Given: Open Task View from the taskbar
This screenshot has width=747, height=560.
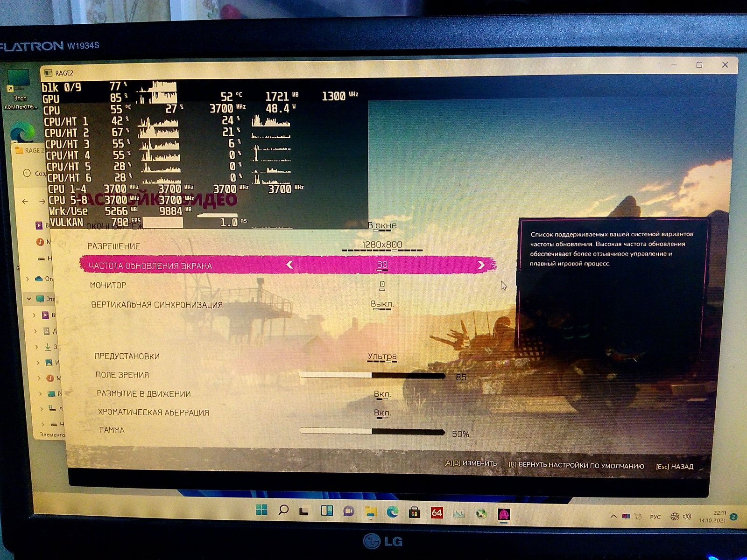Looking at the screenshot, I should click(304, 511).
